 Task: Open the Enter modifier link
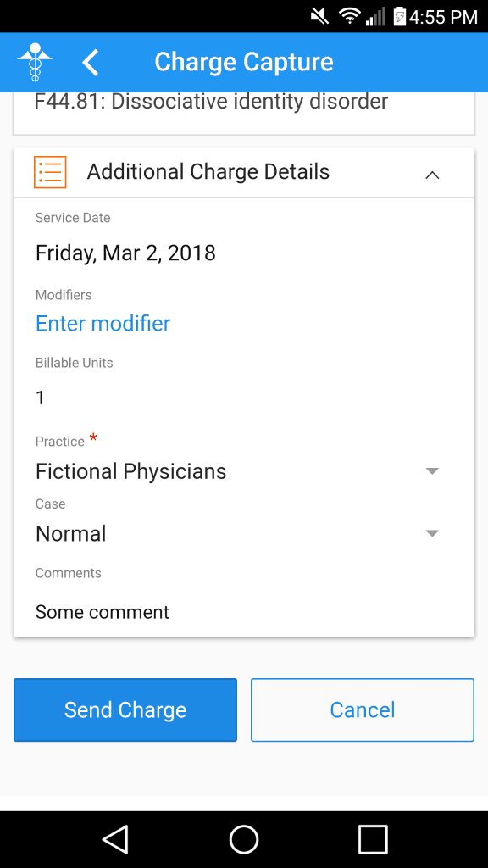point(103,323)
